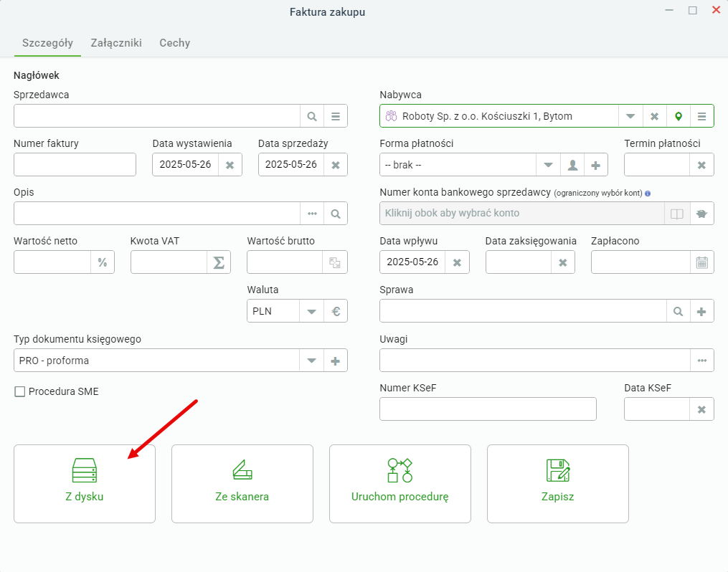
Task: Focus the Kwota VAT input
Action: pos(169,262)
